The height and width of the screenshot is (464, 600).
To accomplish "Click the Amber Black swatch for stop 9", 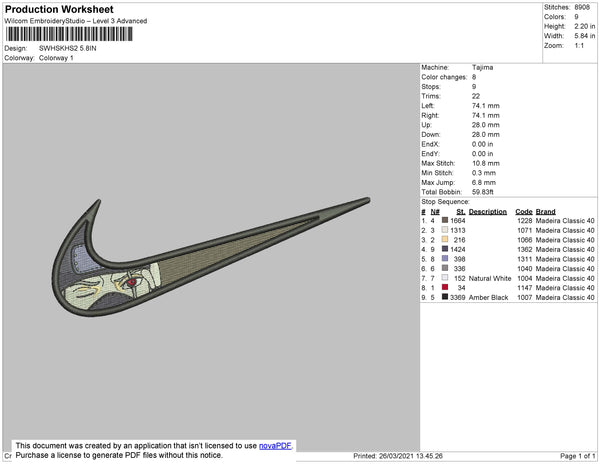I will point(445,296).
